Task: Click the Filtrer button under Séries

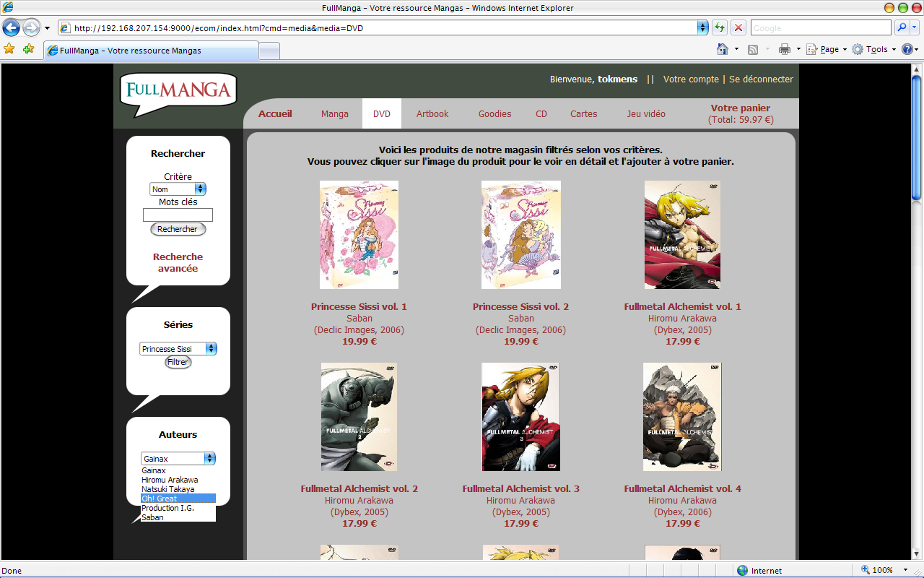Action: [x=178, y=362]
